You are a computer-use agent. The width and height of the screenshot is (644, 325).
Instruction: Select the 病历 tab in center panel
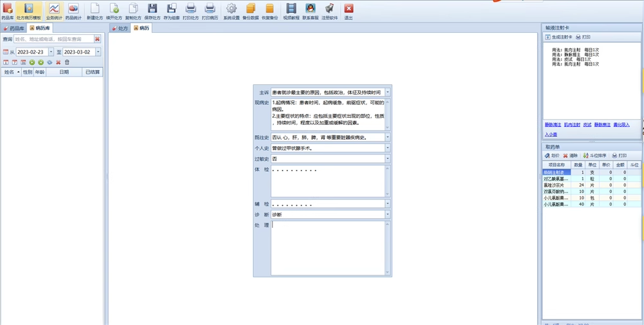click(x=141, y=28)
